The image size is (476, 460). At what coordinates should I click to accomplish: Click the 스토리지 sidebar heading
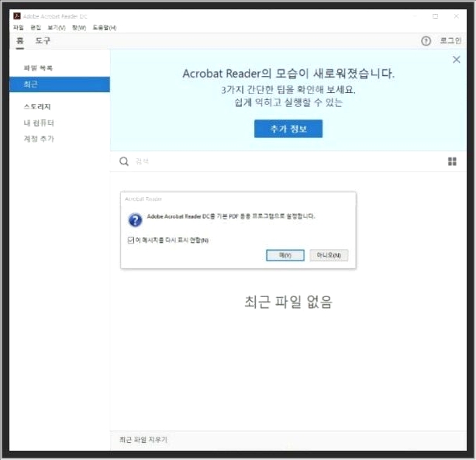click(37, 106)
